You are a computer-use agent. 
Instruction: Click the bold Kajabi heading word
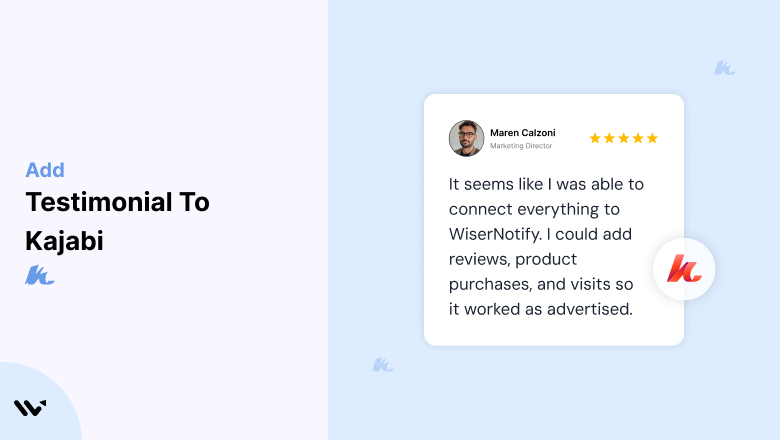(x=64, y=241)
